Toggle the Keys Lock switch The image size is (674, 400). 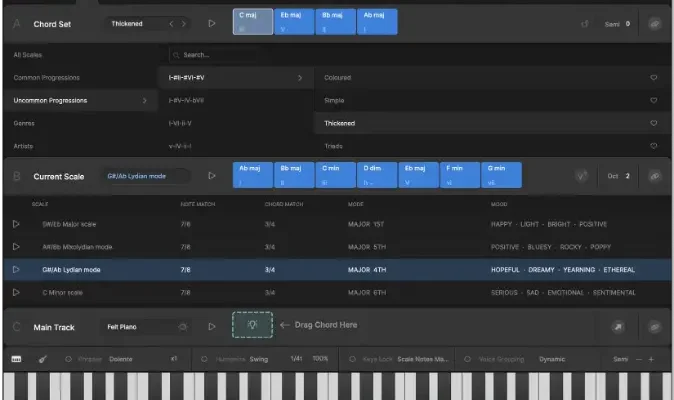351,359
